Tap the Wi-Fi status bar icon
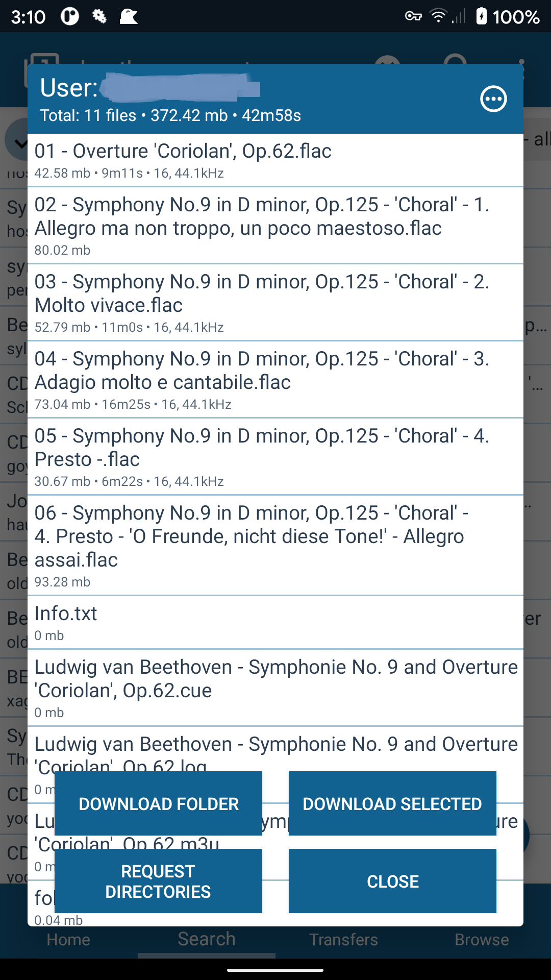The height and width of the screenshot is (980, 551). click(x=438, y=16)
